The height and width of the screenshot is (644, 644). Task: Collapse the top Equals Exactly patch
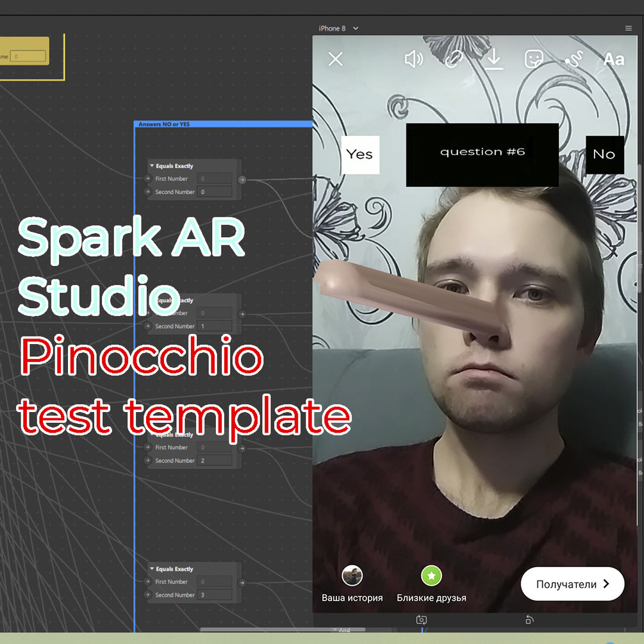coord(152,166)
